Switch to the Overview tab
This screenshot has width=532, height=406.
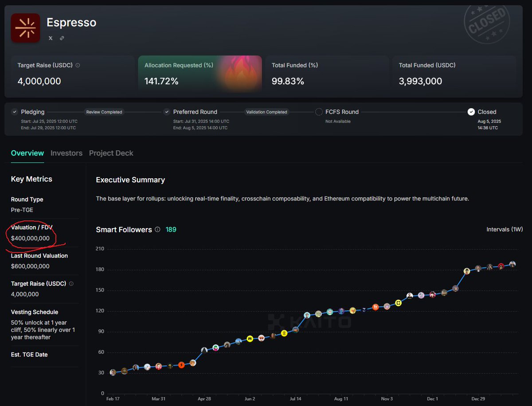[x=27, y=153]
